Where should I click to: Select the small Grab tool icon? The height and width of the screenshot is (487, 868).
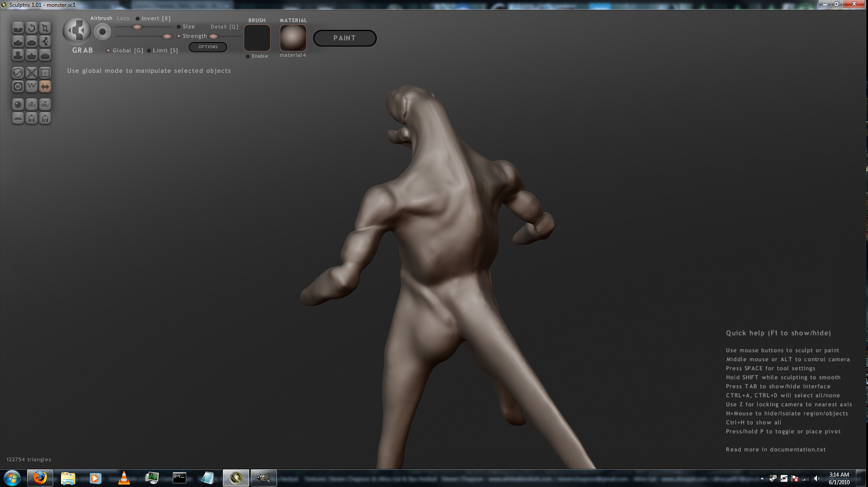(x=45, y=42)
